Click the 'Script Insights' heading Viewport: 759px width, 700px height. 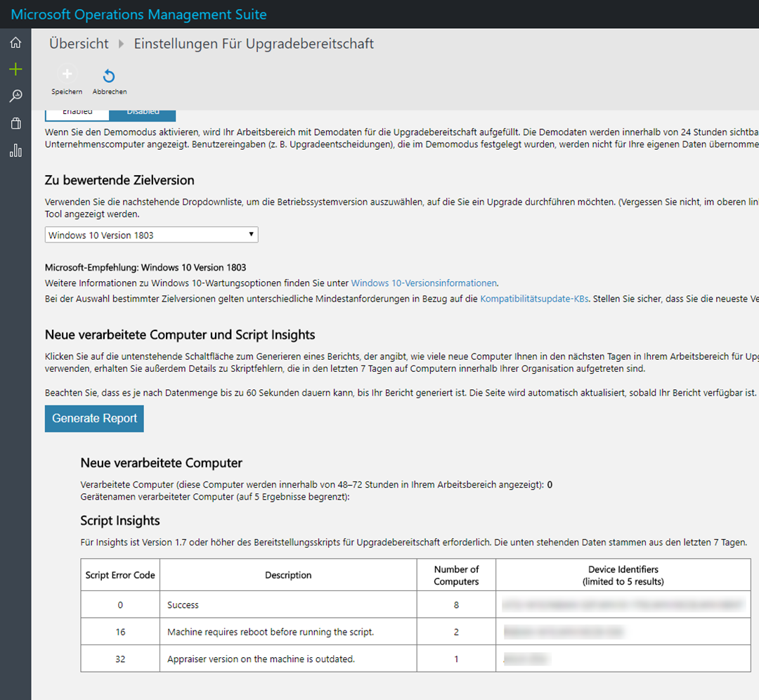(x=120, y=520)
